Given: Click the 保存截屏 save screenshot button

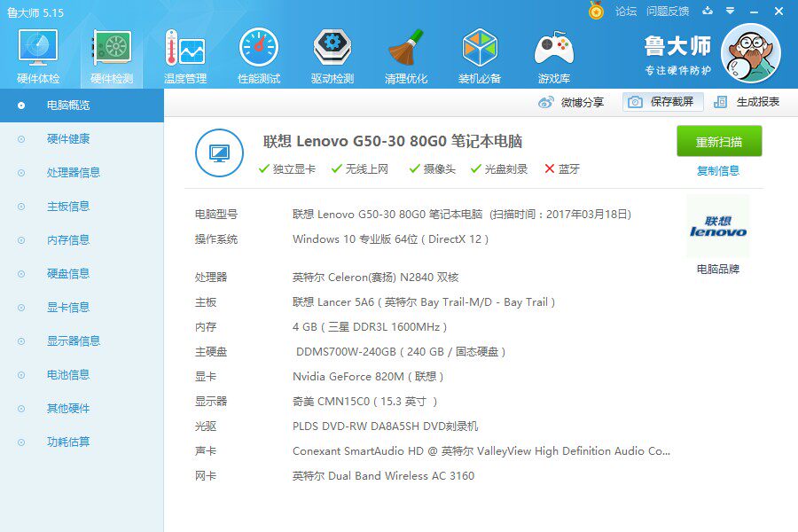Looking at the screenshot, I should [662, 102].
